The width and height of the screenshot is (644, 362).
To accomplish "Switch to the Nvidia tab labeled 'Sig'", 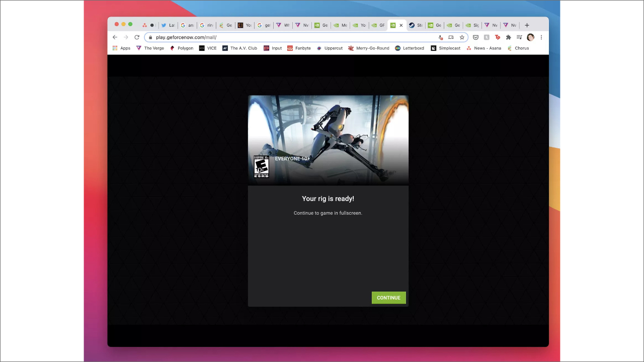I will 472,25.
